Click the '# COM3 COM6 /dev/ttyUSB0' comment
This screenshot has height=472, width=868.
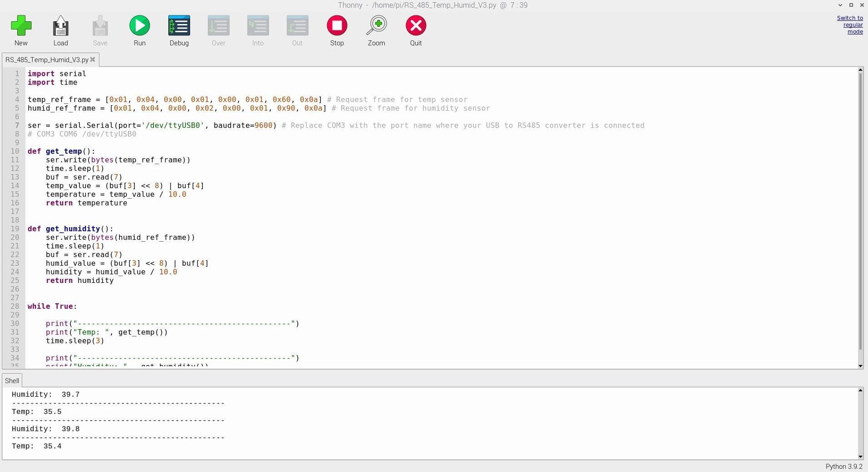82,134
